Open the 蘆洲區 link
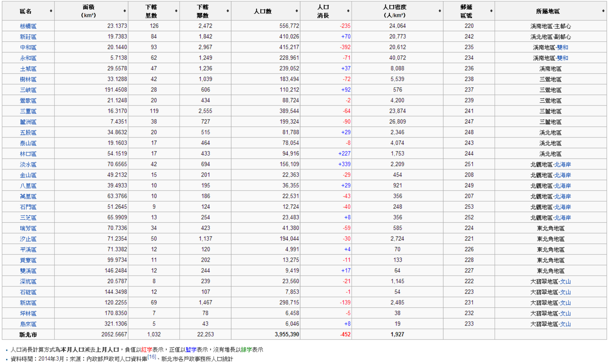This screenshot has width=608, height=364. point(28,122)
